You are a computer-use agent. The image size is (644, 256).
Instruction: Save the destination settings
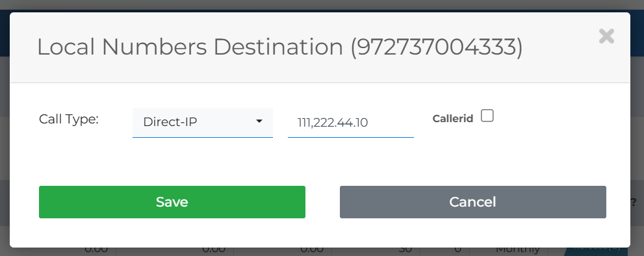(x=172, y=202)
